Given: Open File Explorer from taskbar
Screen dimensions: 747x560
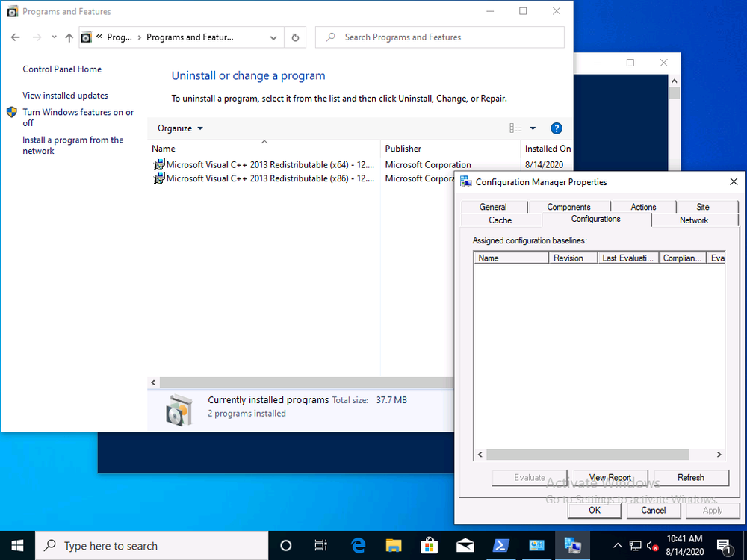Looking at the screenshot, I should point(394,546).
